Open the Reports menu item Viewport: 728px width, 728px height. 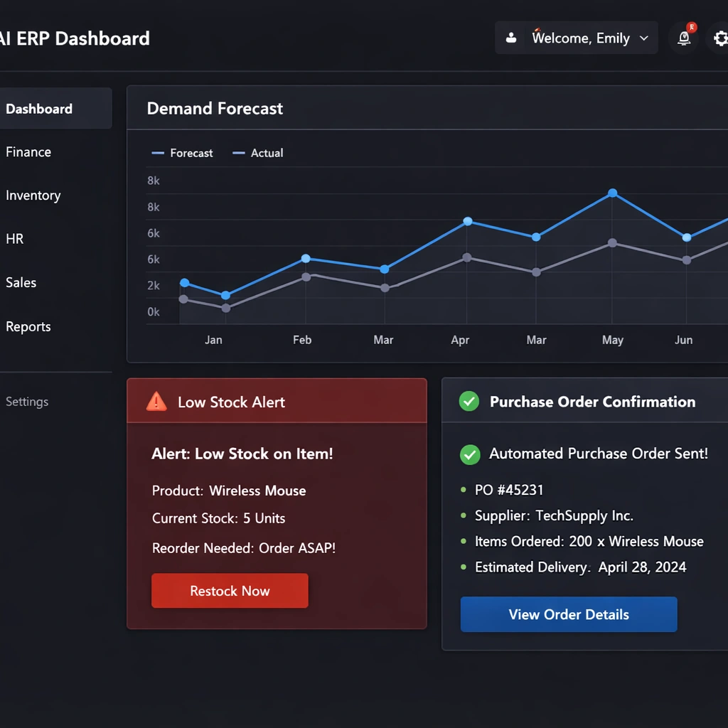28,327
